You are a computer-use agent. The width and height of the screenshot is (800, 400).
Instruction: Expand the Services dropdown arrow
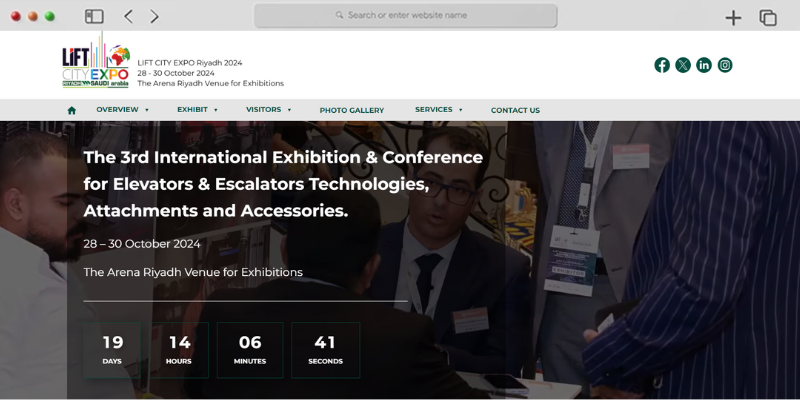[461, 110]
